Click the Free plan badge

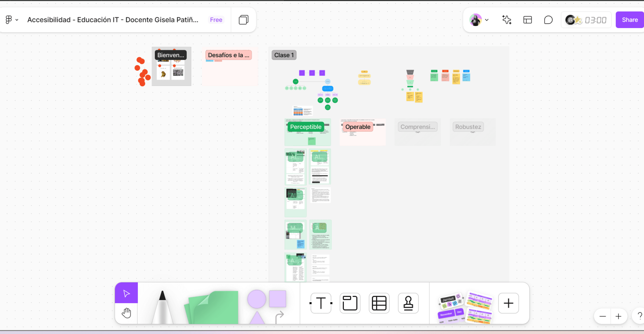tap(216, 20)
